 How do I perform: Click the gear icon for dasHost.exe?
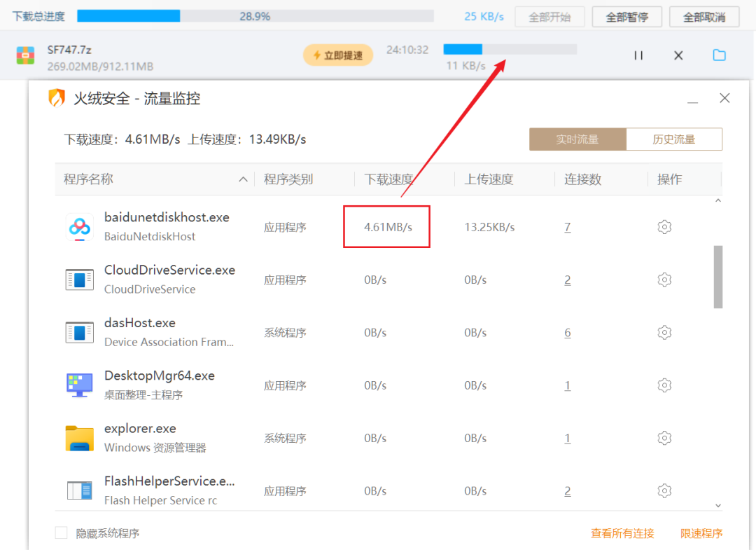664,333
